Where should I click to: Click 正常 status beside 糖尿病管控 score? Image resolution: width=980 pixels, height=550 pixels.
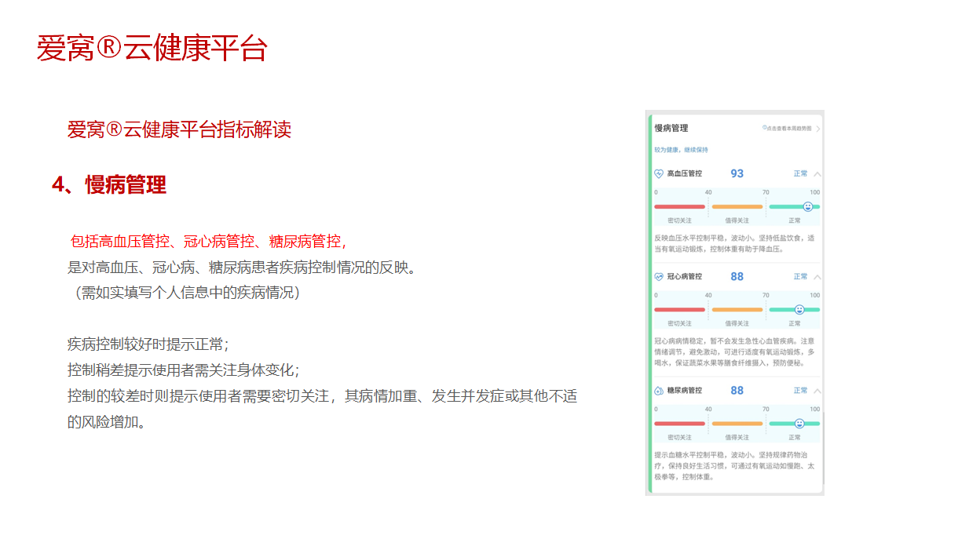coord(800,390)
